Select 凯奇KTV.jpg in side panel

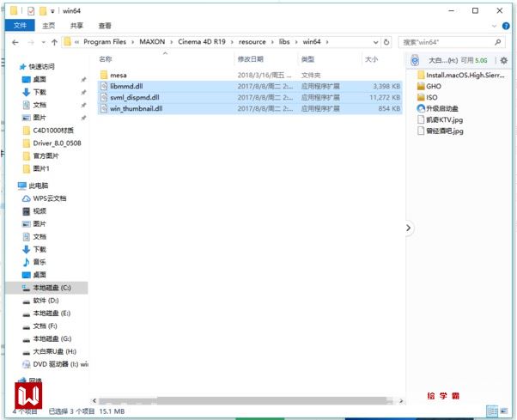point(441,119)
